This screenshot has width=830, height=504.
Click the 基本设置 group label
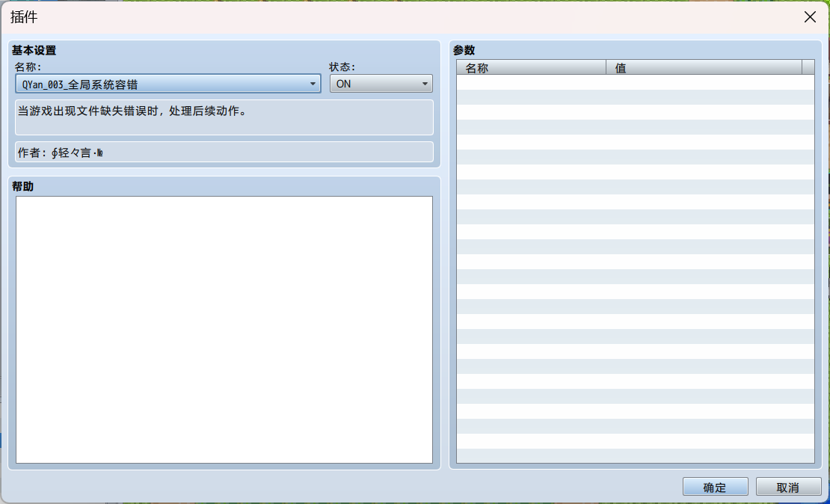point(34,50)
